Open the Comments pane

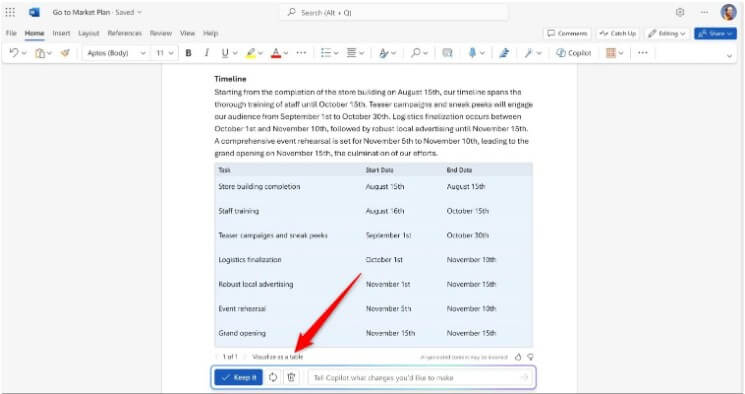pos(567,34)
